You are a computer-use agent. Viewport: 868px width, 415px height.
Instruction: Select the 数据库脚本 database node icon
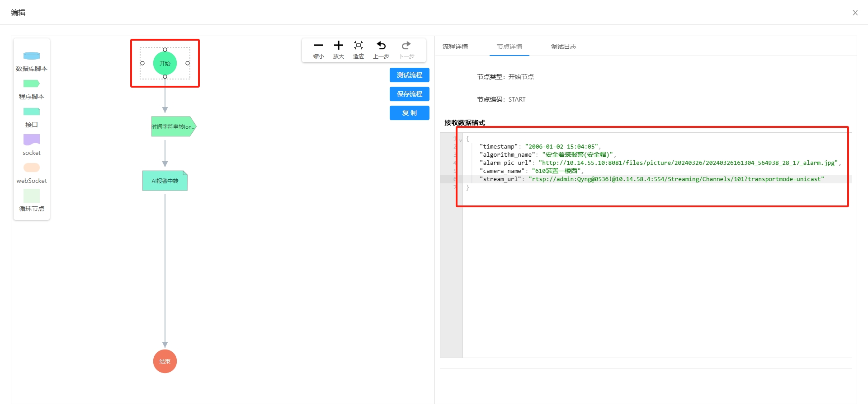pyautogui.click(x=32, y=56)
